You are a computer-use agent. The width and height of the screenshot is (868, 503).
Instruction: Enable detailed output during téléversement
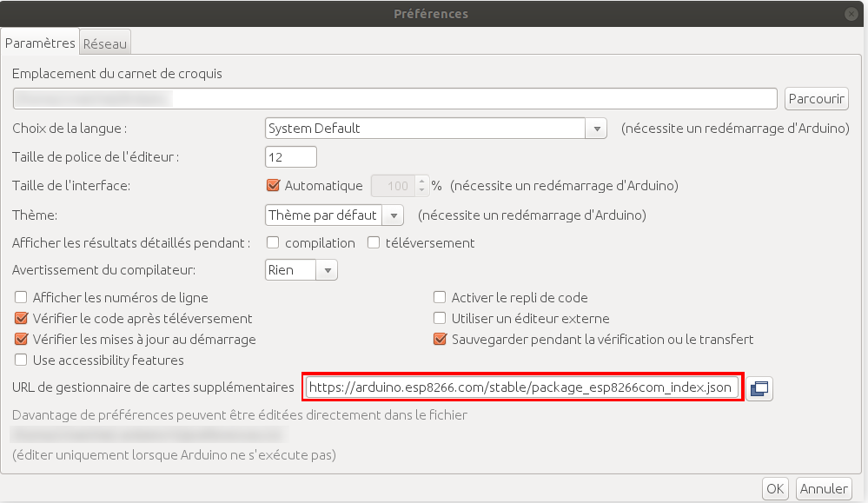[373, 243]
